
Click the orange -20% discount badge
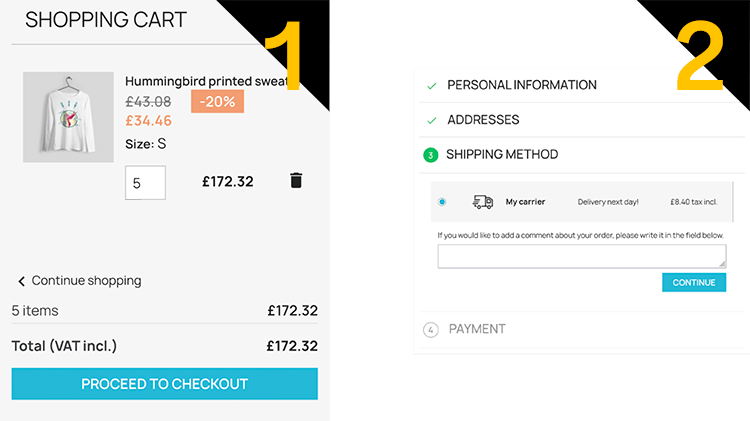[x=218, y=101]
